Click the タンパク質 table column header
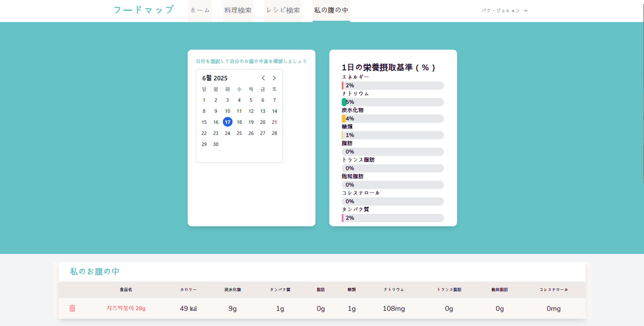The height and width of the screenshot is (326, 644). (x=280, y=290)
